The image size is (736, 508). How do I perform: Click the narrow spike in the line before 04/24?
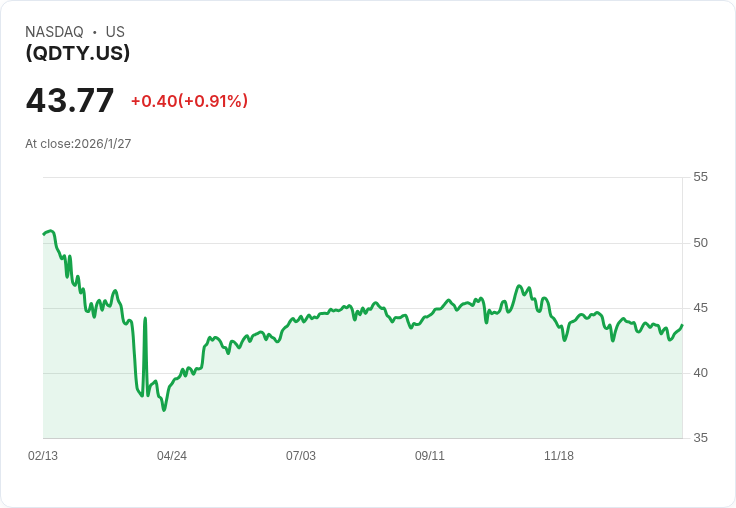tap(146, 319)
